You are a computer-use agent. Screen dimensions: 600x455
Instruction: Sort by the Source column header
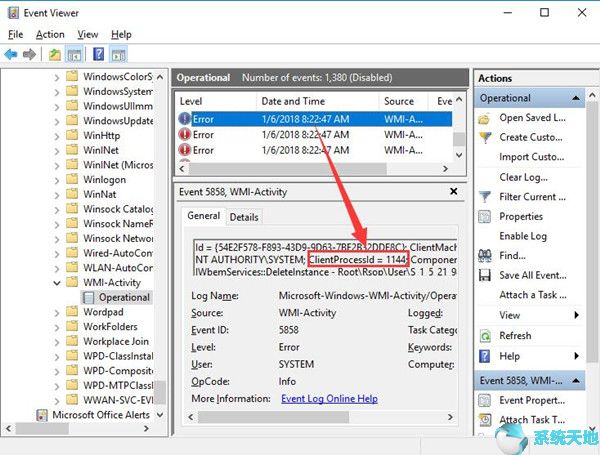(x=399, y=101)
